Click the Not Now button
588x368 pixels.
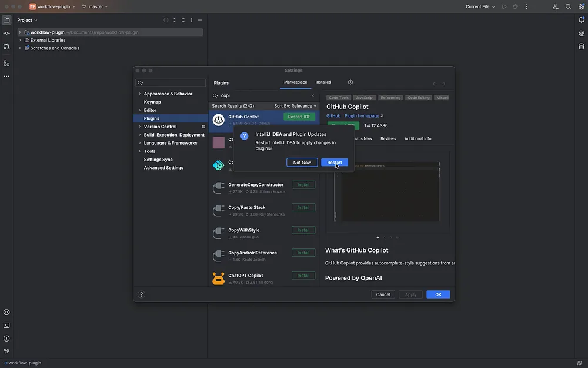click(302, 163)
